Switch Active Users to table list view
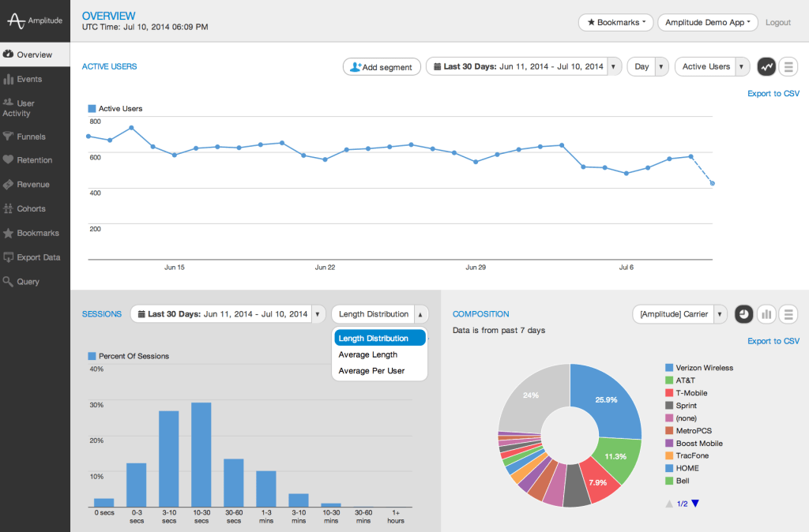This screenshot has height=532, width=809. coord(788,67)
